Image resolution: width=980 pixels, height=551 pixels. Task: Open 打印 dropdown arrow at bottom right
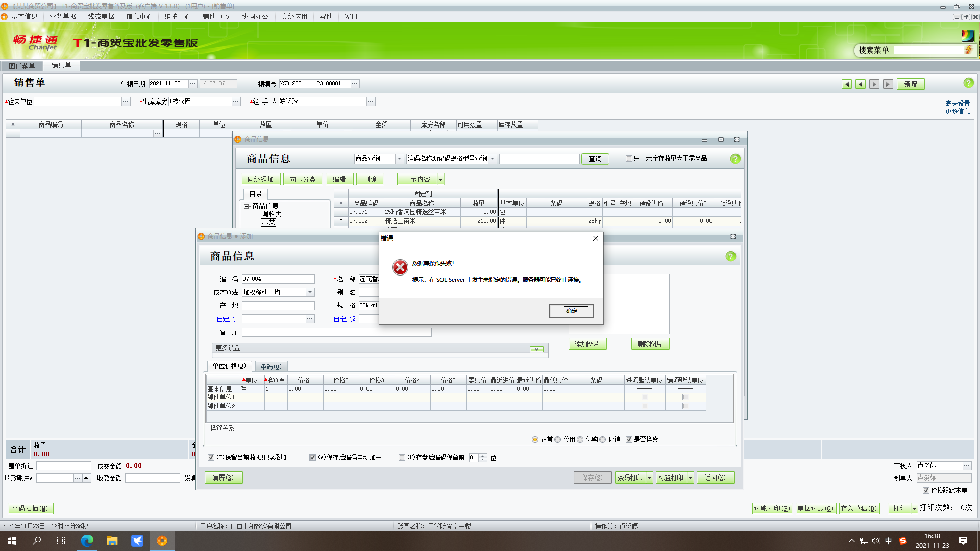pyautogui.click(x=914, y=508)
